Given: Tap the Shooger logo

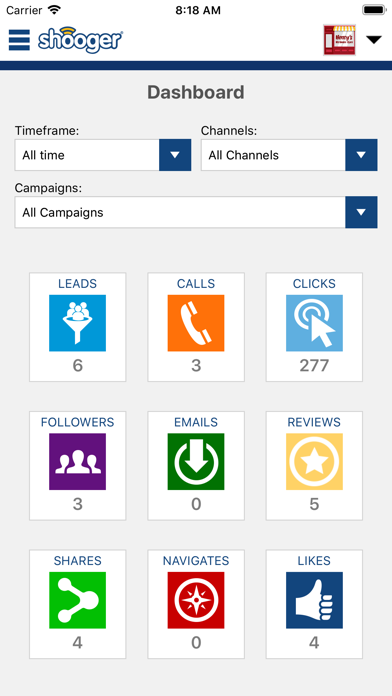Looking at the screenshot, I should pyautogui.click(x=80, y=40).
